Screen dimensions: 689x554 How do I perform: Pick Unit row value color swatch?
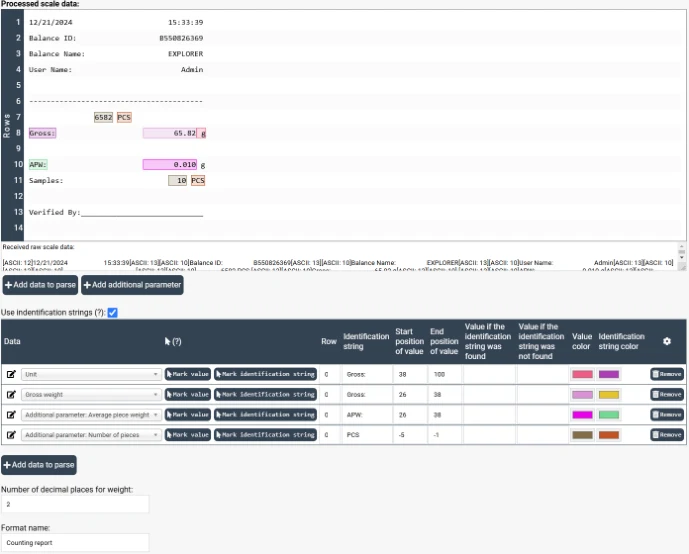[x=582, y=374]
